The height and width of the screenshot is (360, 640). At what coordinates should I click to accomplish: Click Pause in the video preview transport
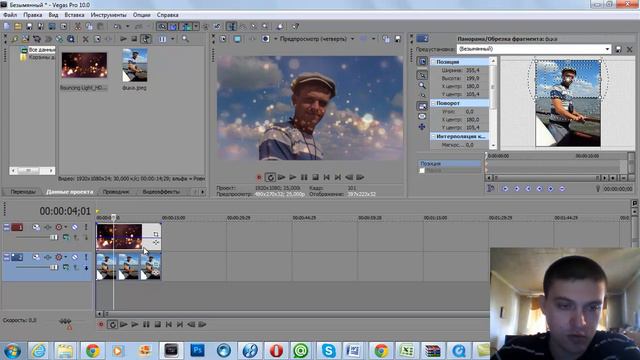[x=304, y=177]
